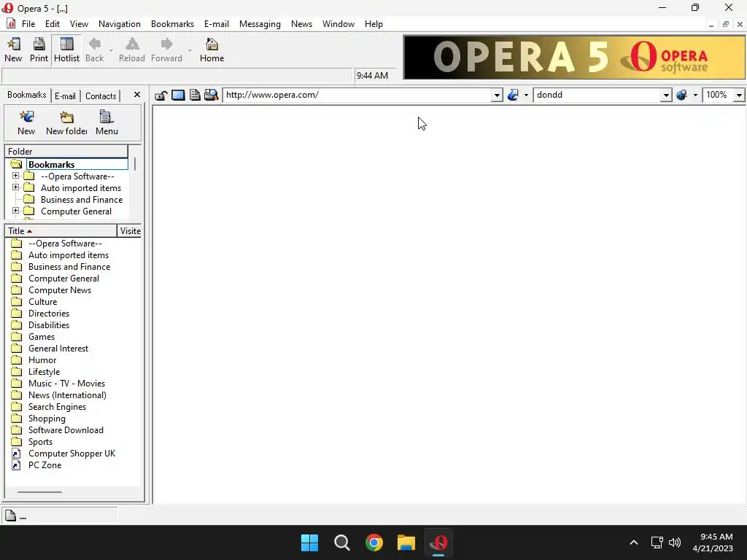Open Software Download folder in list
747x560 pixels.
pyautogui.click(x=66, y=430)
